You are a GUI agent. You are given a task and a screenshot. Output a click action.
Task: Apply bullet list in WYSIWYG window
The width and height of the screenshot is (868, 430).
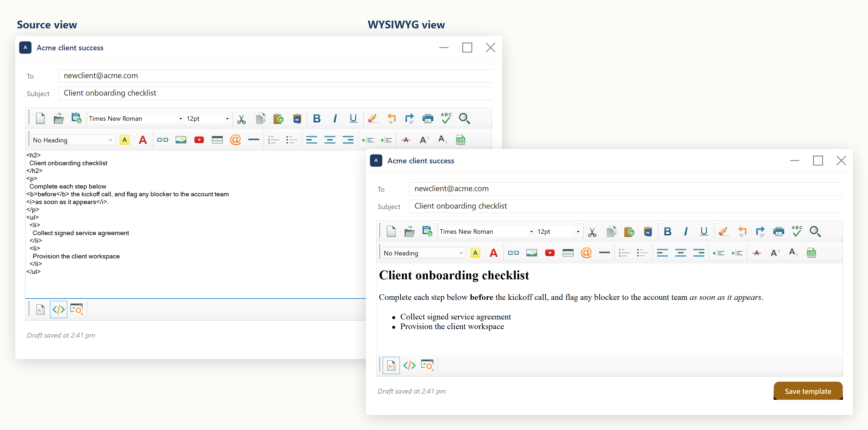point(642,253)
